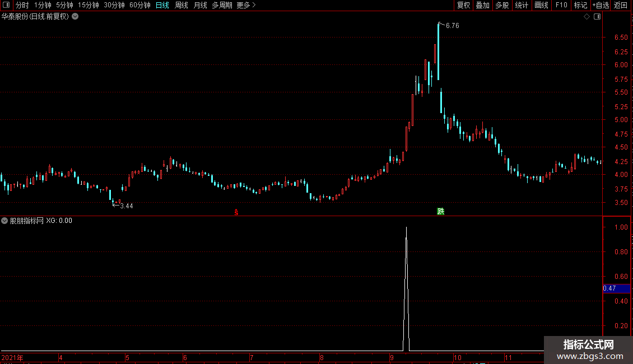This screenshot has width=633, height=364.
Task: Switch to 月线 monthly chart
Action: 200,5
